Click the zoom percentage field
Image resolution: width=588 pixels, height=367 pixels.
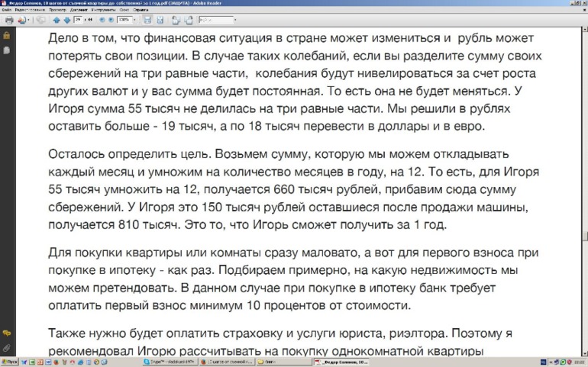tap(124, 20)
